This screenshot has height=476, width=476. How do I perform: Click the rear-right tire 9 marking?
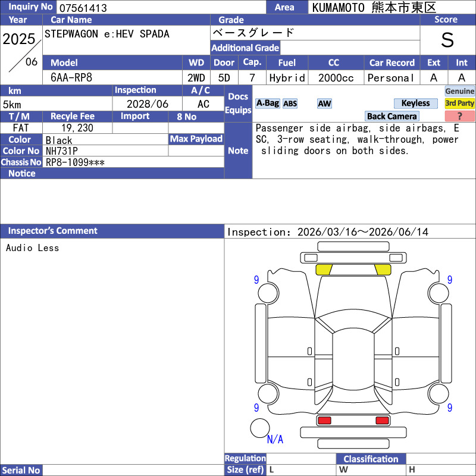click(450, 408)
